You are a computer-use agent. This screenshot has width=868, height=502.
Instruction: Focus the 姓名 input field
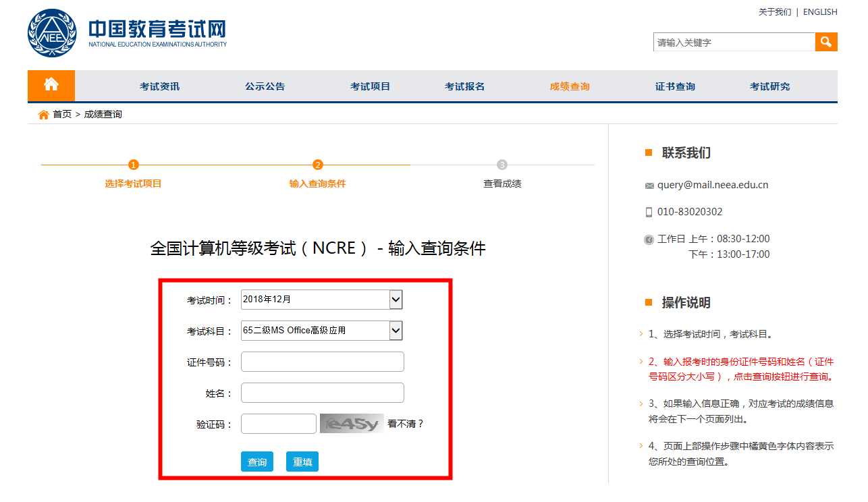point(323,393)
